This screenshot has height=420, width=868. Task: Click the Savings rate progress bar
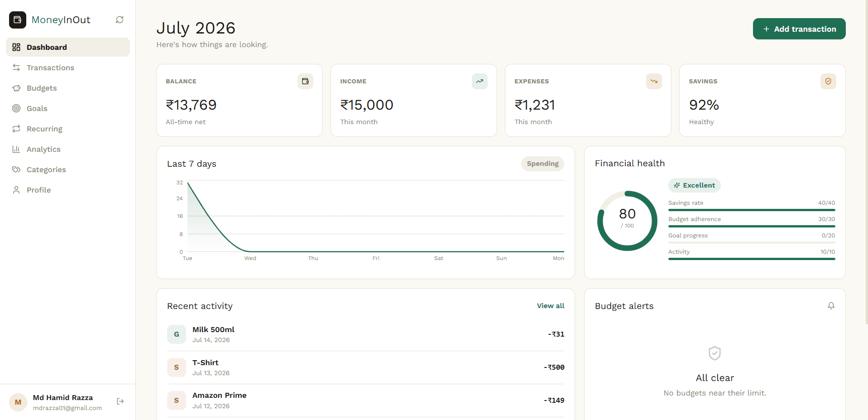pos(752,210)
